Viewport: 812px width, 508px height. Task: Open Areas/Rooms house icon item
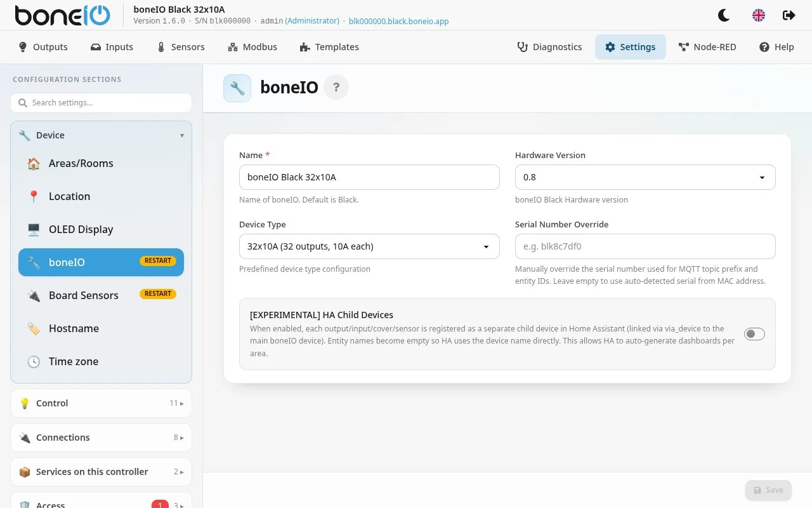[101, 163]
